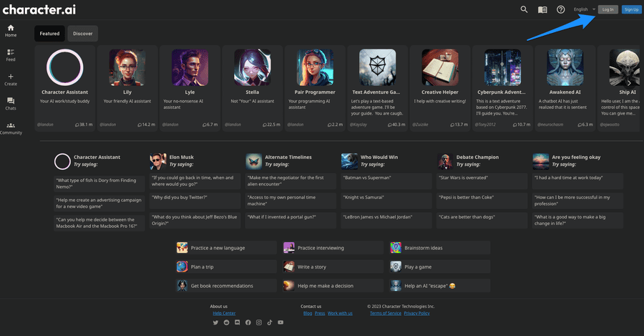
Task: Open the Text Adventure Game card
Action: (x=377, y=88)
